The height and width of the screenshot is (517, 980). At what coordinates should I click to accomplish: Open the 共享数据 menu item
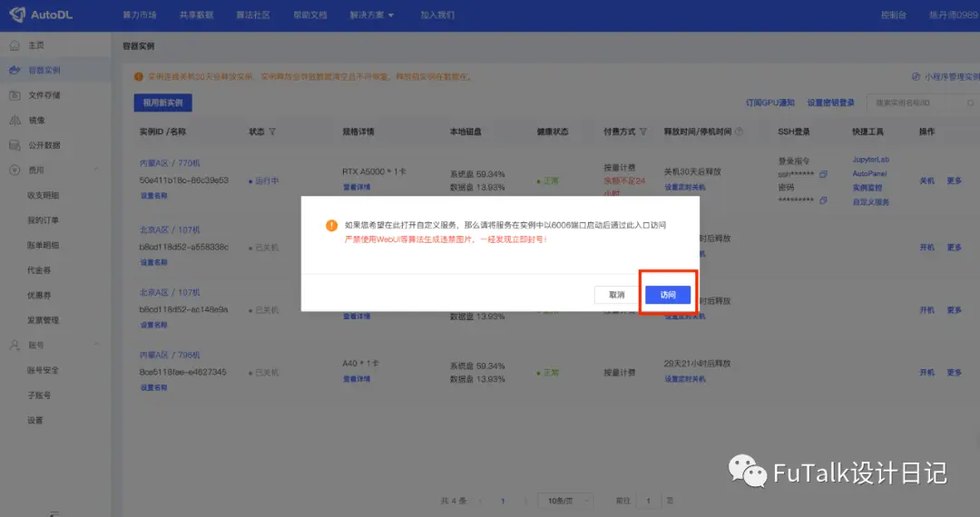coord(196,15)
